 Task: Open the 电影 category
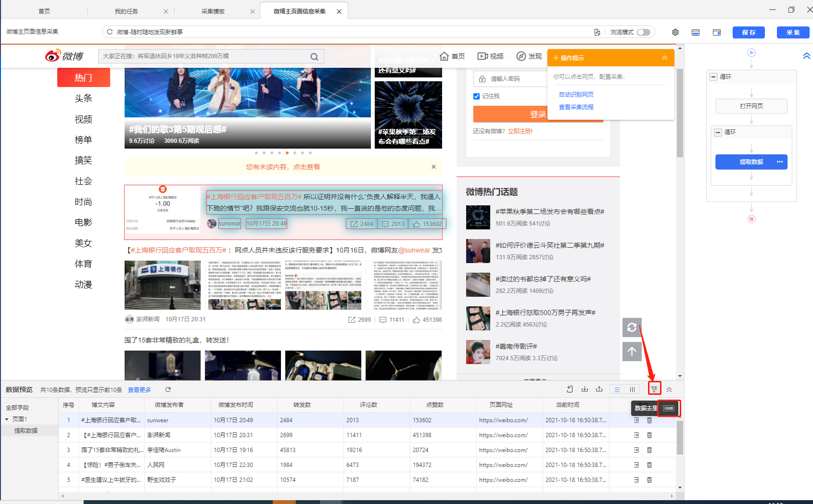click(x=84, y=222)
